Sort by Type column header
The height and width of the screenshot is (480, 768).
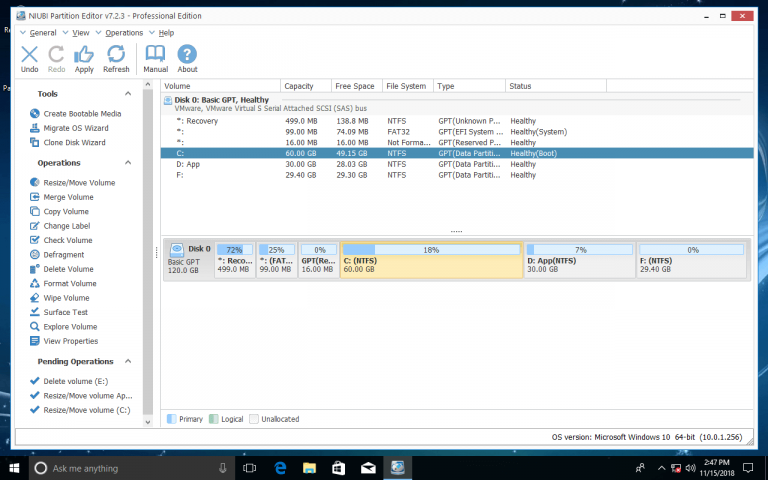(x=469, y=86)
